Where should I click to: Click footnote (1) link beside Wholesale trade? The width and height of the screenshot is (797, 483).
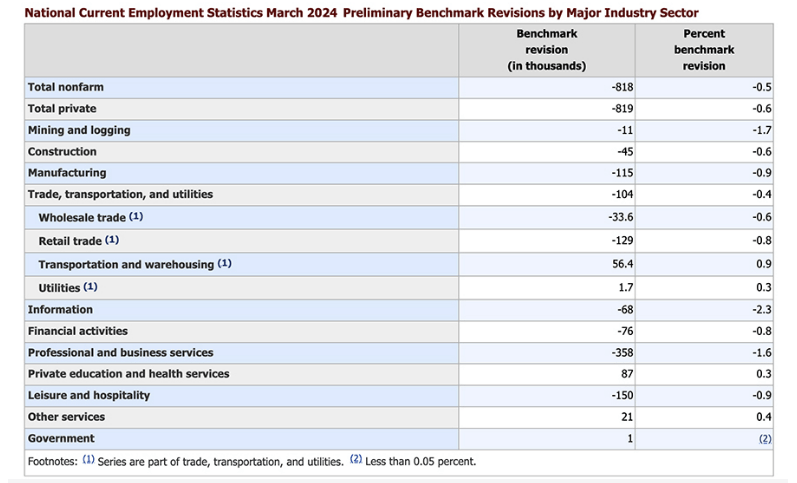tap(136, 216)
